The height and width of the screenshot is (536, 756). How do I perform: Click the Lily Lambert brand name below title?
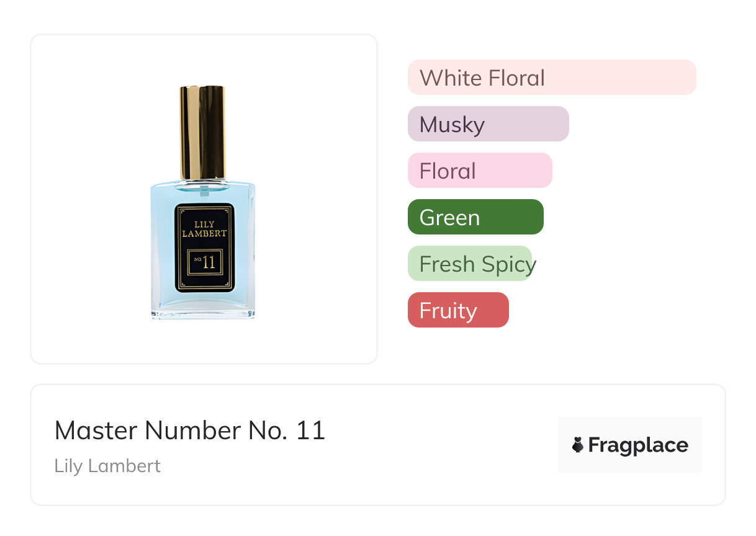tap(107, 466)
